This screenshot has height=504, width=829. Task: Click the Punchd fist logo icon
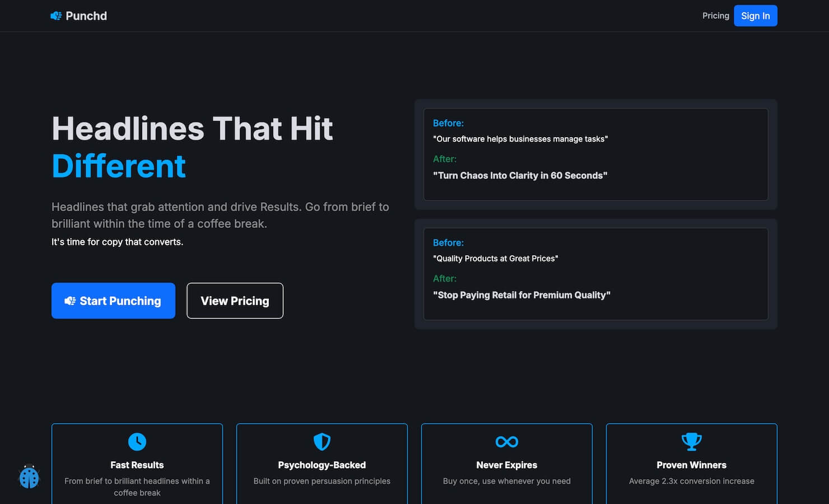[x=56, y=16]
